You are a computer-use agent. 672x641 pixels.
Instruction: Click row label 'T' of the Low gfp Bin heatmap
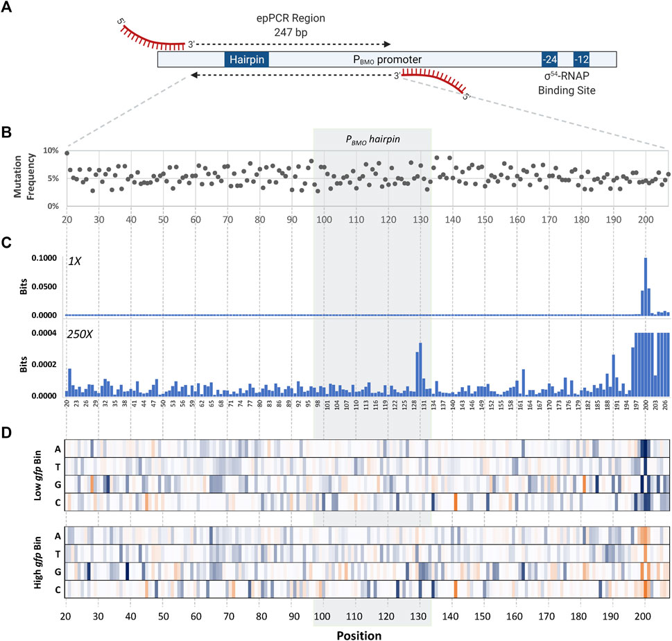[58, 467]
